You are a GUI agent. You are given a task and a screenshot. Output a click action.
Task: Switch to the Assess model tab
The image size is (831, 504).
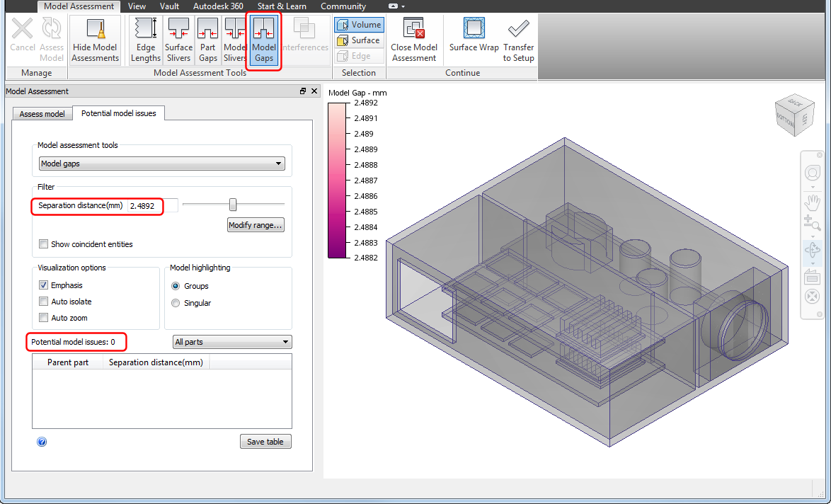42,114
